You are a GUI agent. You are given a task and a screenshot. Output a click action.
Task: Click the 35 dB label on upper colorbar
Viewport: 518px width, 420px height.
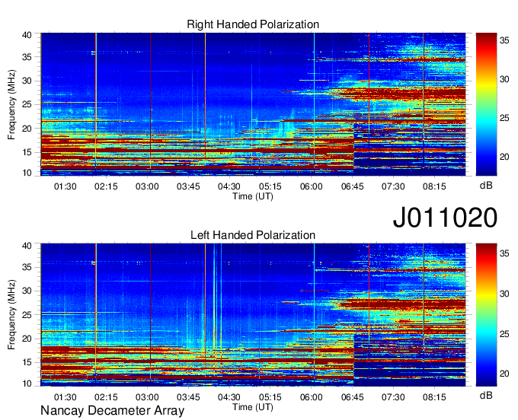pos(504,40)
